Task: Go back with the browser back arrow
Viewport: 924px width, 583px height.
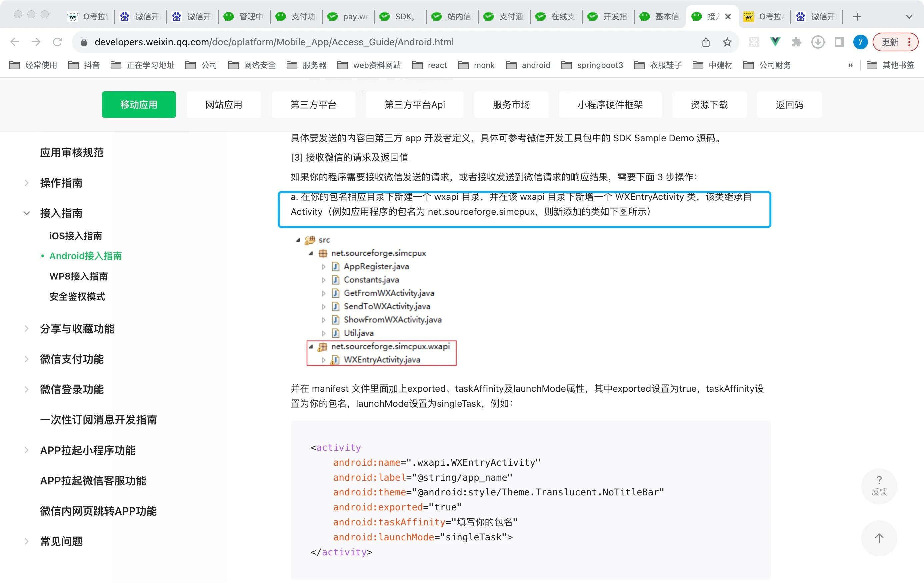Action: pos(15,42)
